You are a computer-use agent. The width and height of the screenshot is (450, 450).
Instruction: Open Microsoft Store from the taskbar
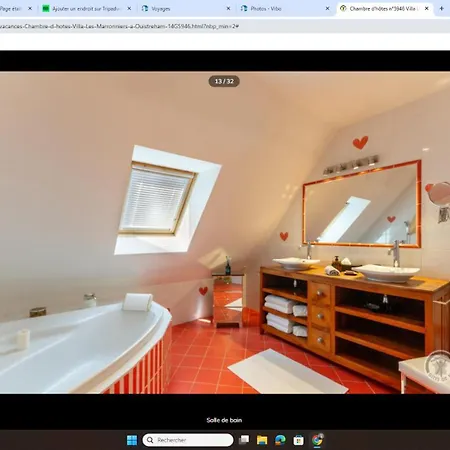coord(298,440)
